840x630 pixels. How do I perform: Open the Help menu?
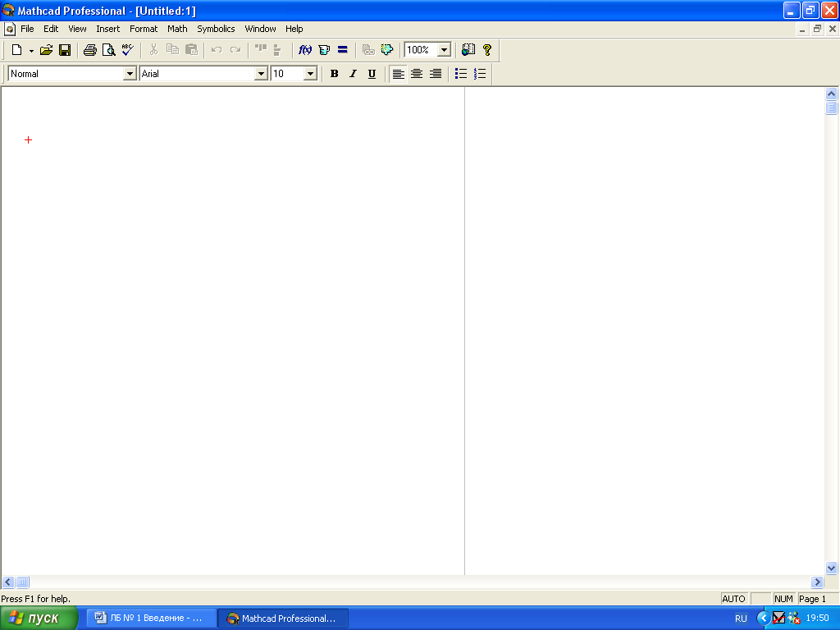point(294,29)
